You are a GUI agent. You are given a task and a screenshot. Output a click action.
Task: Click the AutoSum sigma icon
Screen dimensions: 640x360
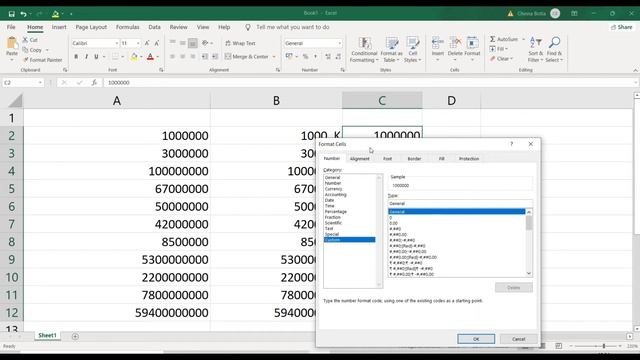493,39
